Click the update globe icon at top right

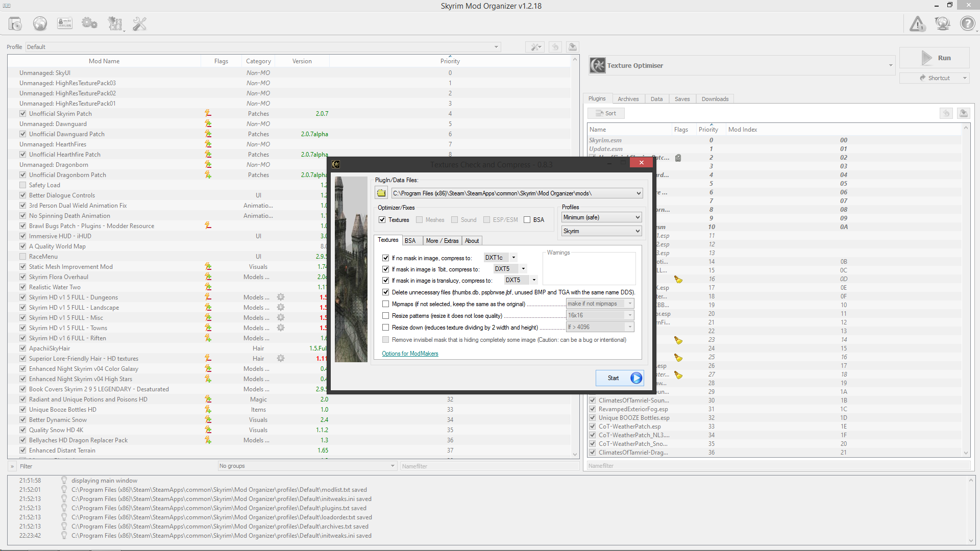942,23
